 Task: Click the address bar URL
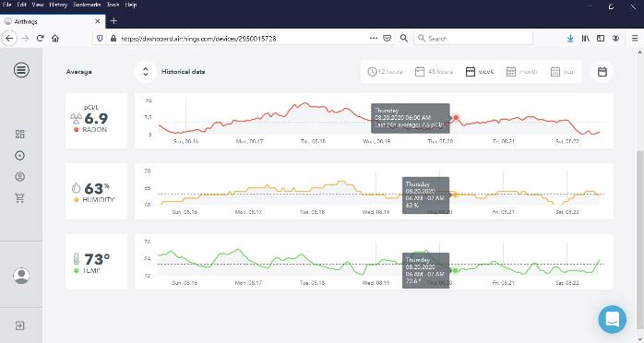point(198,39)
